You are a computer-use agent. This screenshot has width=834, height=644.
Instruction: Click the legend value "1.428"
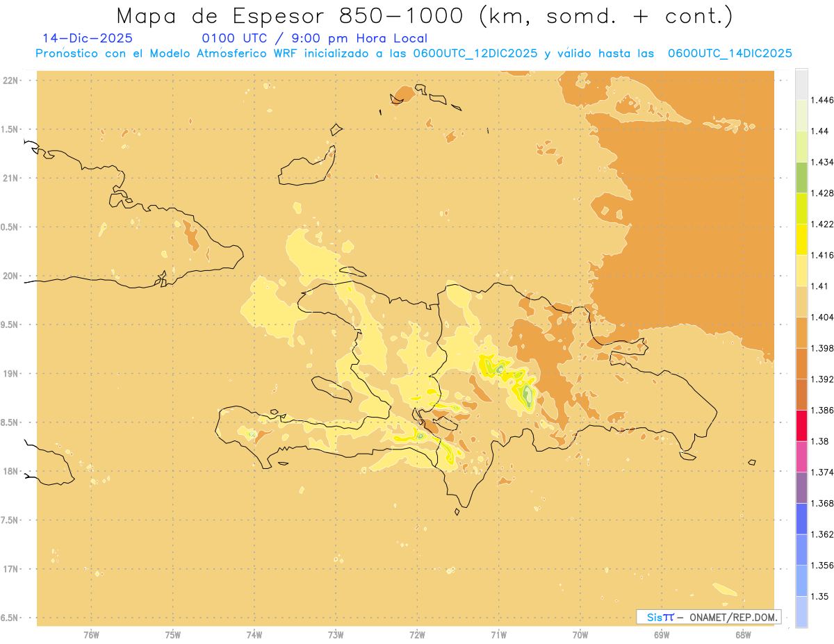(x=822, y=193)
